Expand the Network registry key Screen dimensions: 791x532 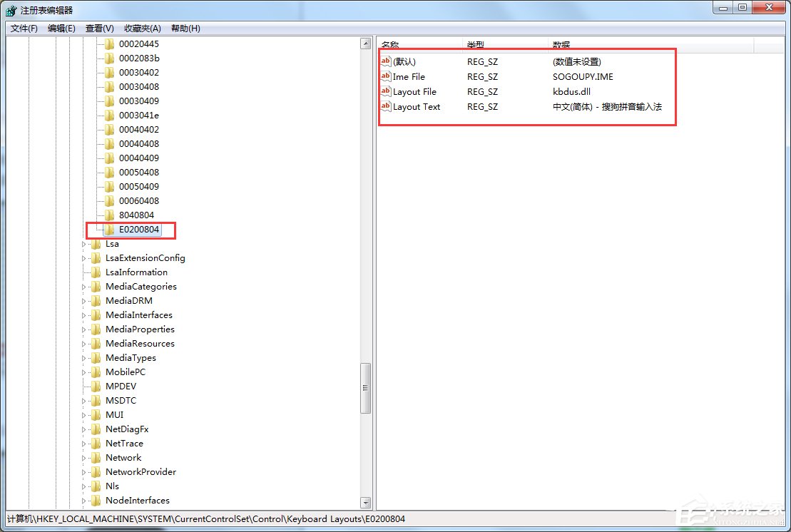(x=83, y=457)
